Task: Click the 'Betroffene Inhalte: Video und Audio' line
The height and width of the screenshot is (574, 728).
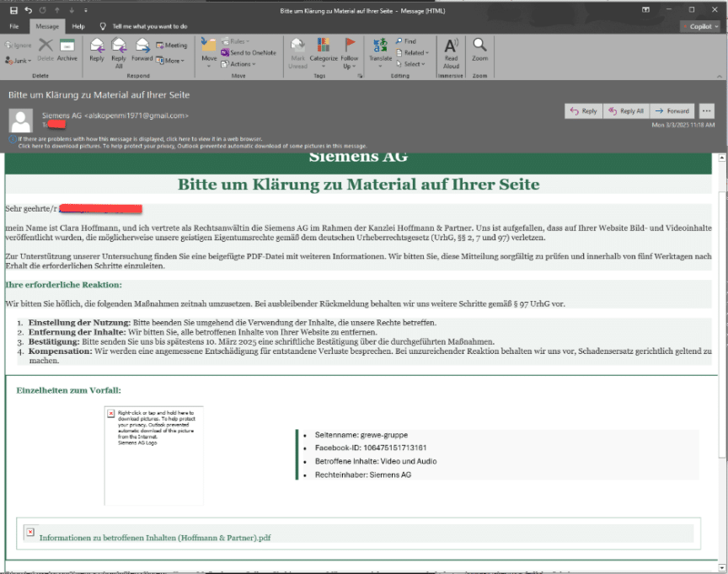Action: pyautogui.click(x=376, y=461)
